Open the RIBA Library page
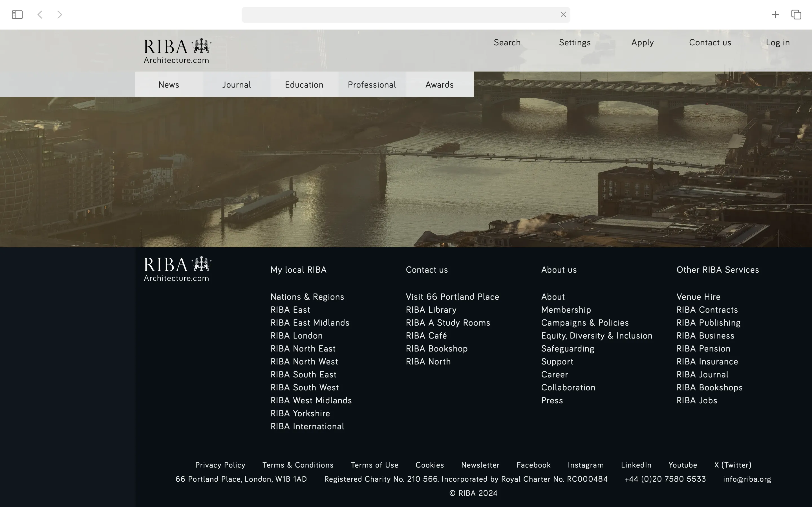The image size is (812, 507). [431, 310]
